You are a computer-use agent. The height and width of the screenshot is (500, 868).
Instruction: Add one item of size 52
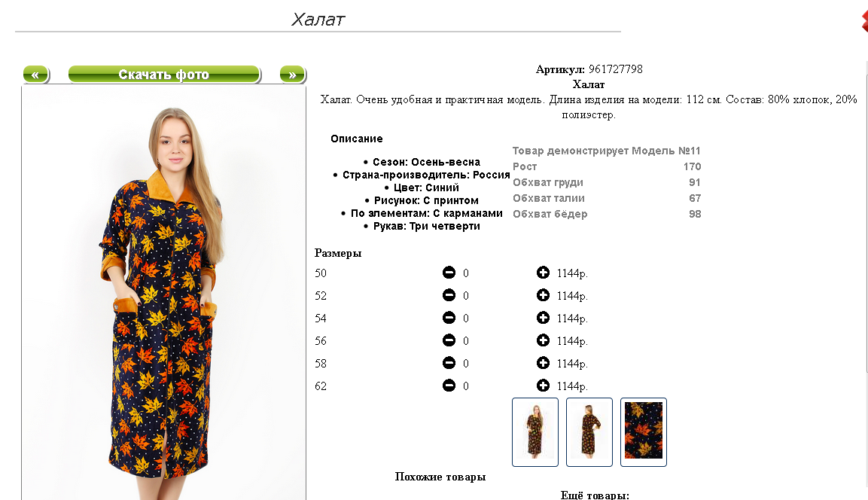coord(543,295)
